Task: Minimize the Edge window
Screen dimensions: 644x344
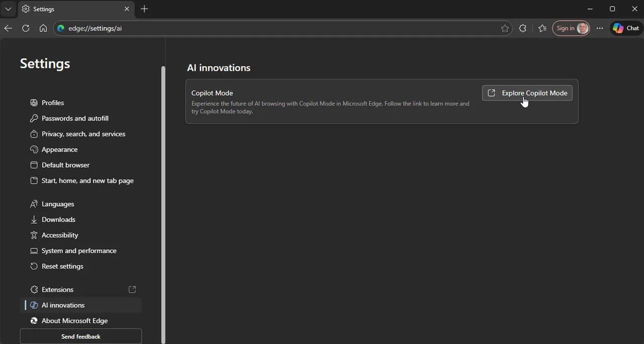Action: [590, 9]
